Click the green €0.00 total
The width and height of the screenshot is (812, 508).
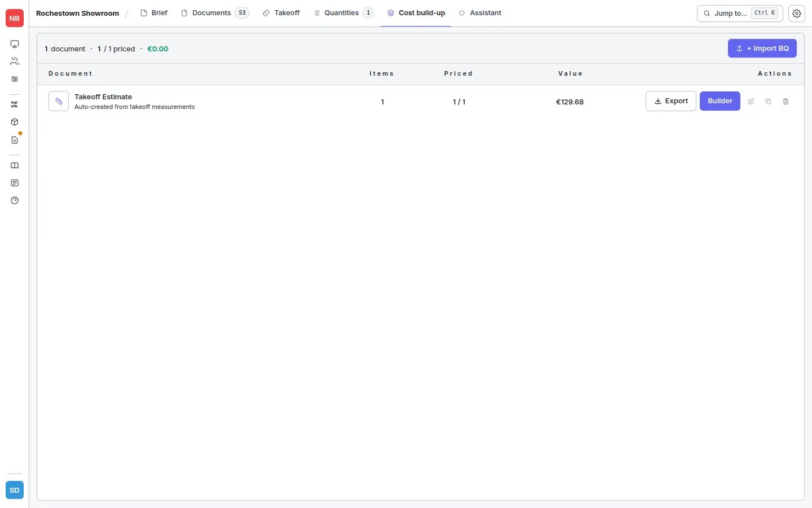pyautogui.click(x=158, y=49)
